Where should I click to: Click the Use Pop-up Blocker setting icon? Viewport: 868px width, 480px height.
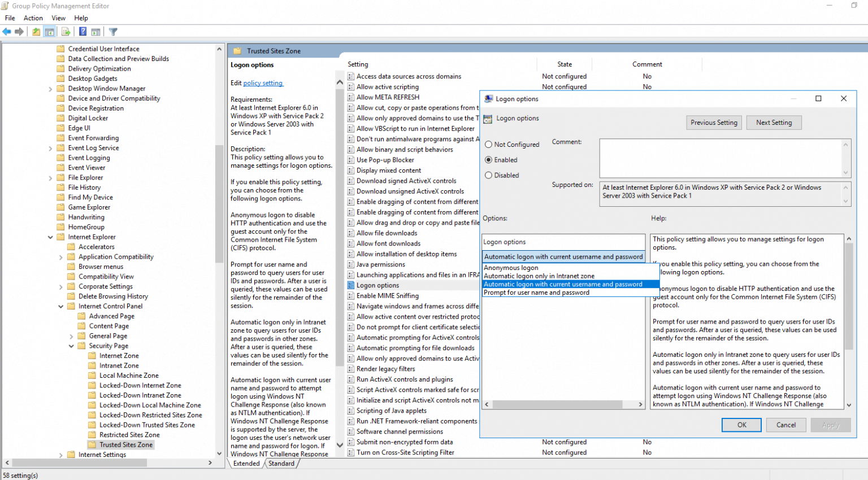(x=351, y=160)
